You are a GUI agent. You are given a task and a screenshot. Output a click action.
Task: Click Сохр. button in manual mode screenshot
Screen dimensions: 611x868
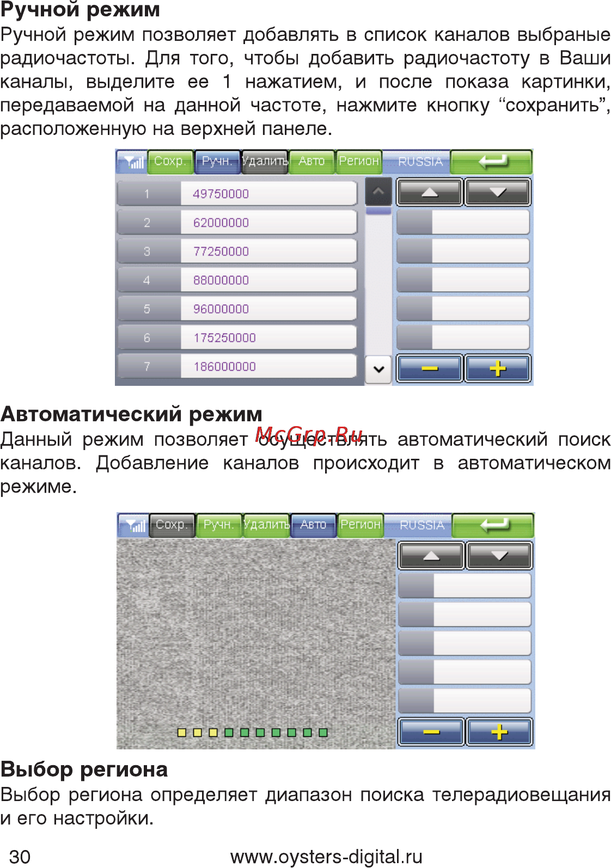(170, 162)
